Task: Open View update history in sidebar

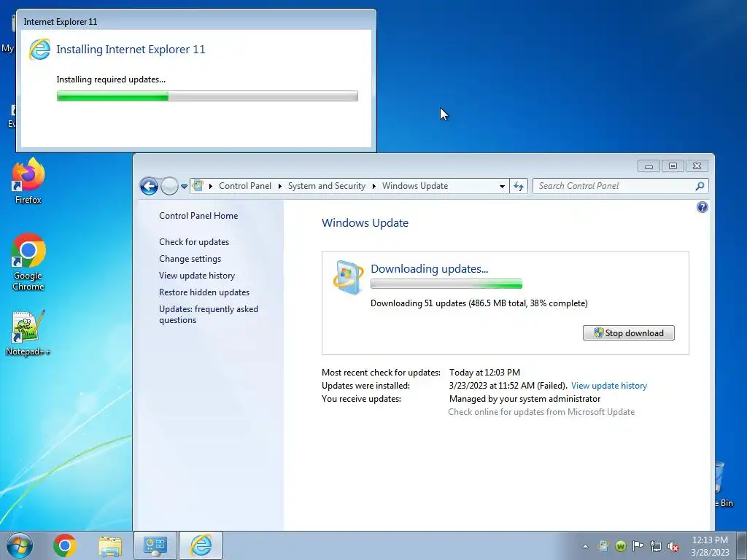Action: [197, 276]
